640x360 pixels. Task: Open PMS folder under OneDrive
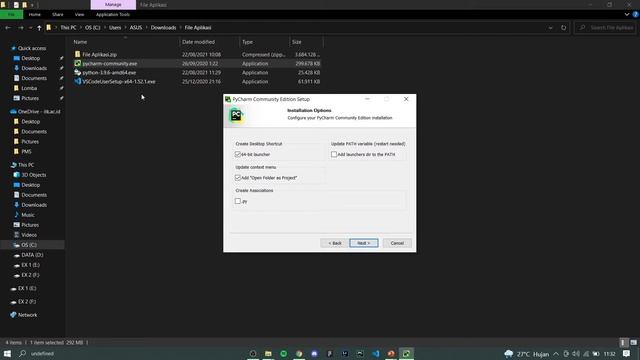click(26, 151)
